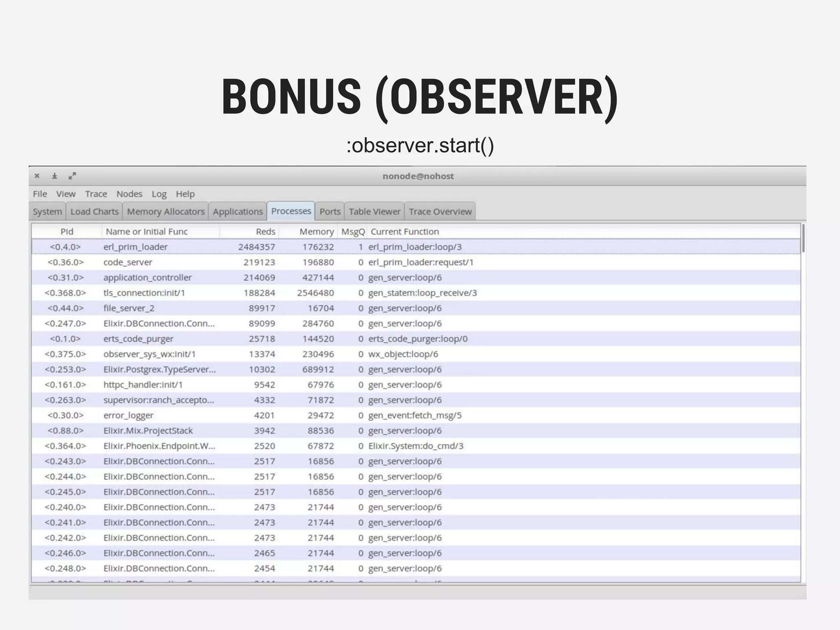
Task: Click pid <0.241.0> in the table
Action: [66, 523]
